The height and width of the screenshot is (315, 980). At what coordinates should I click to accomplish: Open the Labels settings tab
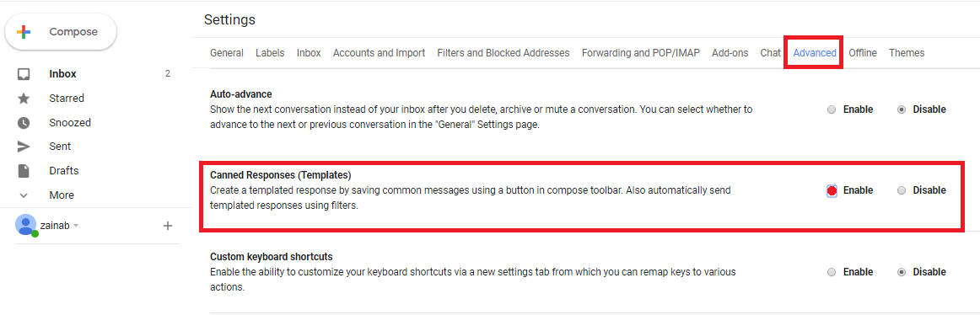click(x=270, y=53)
